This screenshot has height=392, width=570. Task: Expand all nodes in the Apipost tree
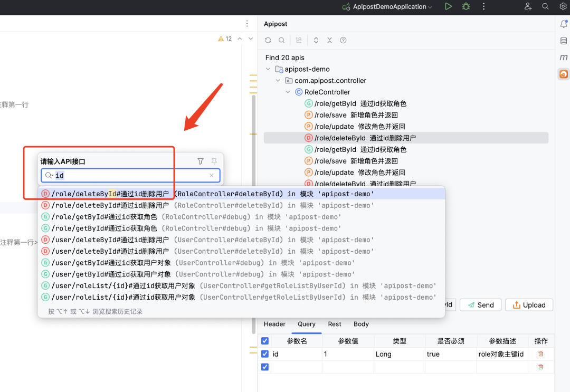[x=316, y=40]
